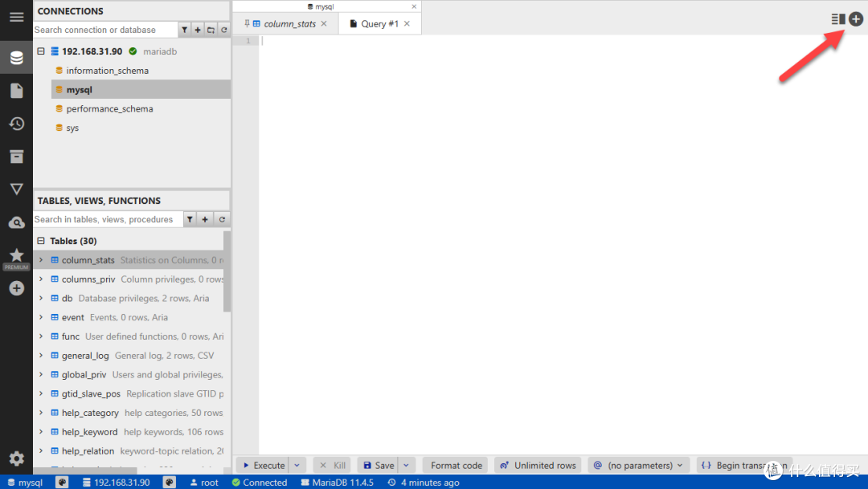The image size is (868, 489).
Task: Click database color palette in status bar
Action: pos(62,483)
